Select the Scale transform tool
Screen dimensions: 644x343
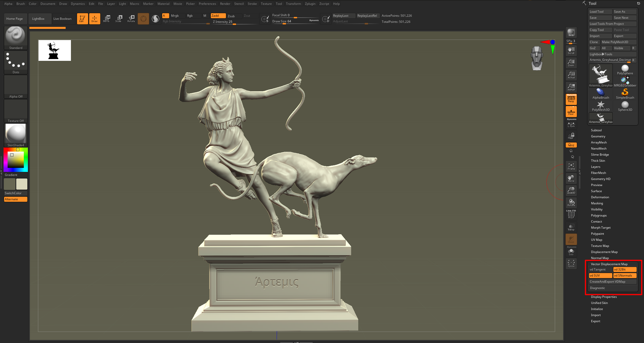118,19
